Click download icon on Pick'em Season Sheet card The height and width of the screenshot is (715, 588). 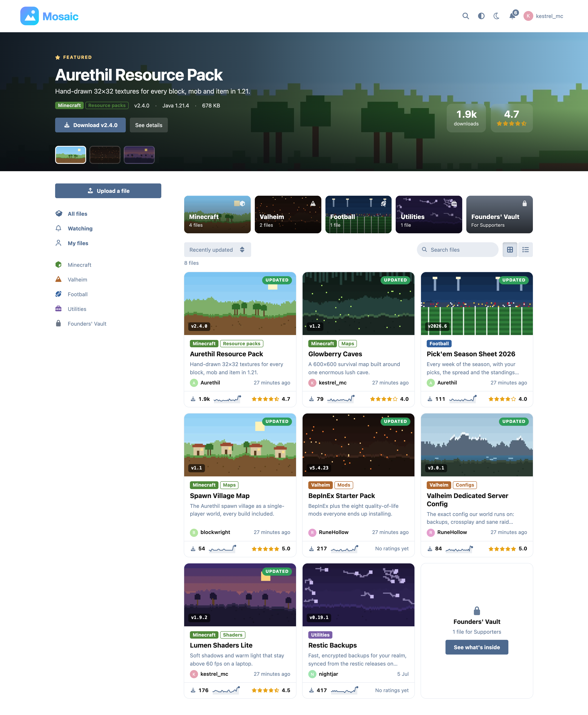[x=430, y=399]
